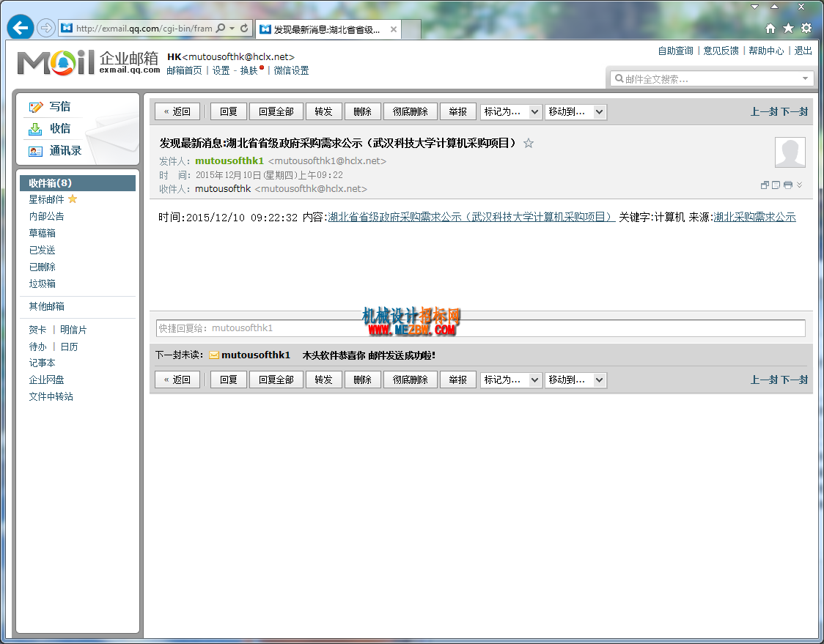Open browser favorites star icon
824x644 pixels.
pyautogui.click(x=788, y=29)
